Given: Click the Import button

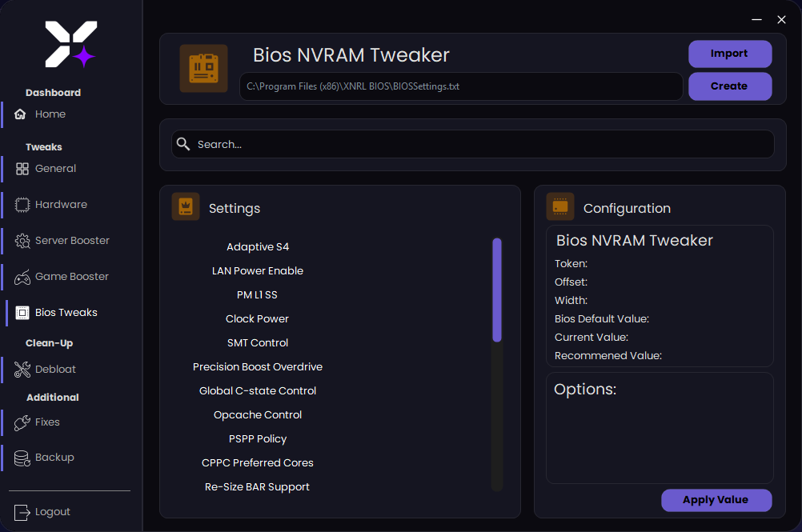Looking at the screenshot, I should pos(729,54).
